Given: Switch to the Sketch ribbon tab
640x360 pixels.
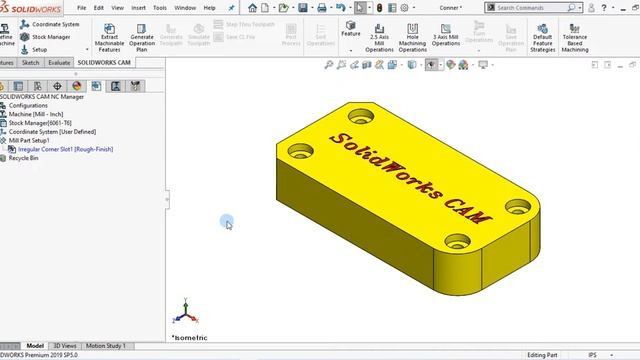Looking at the screenshot, I should click(31, 62).
